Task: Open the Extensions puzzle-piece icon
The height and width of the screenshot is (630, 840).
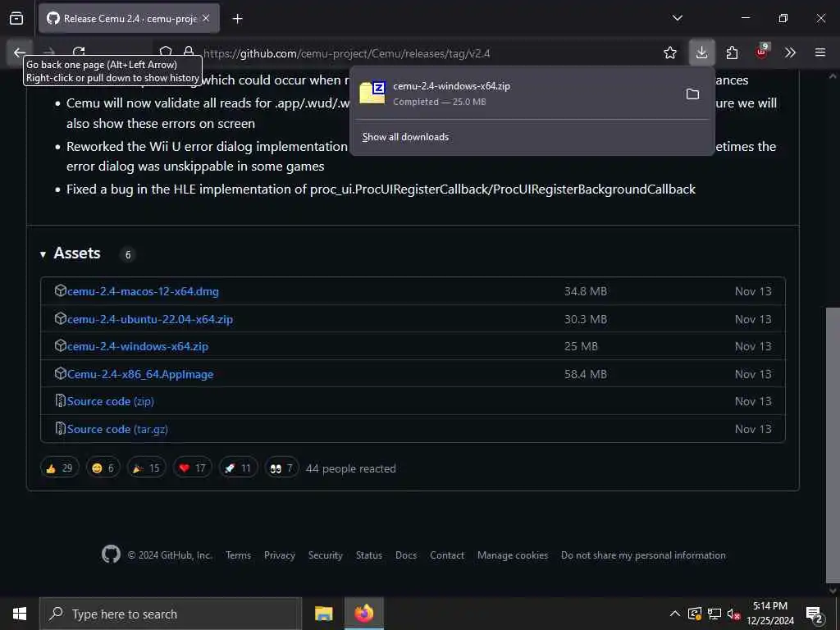Action: click(732, 52)
